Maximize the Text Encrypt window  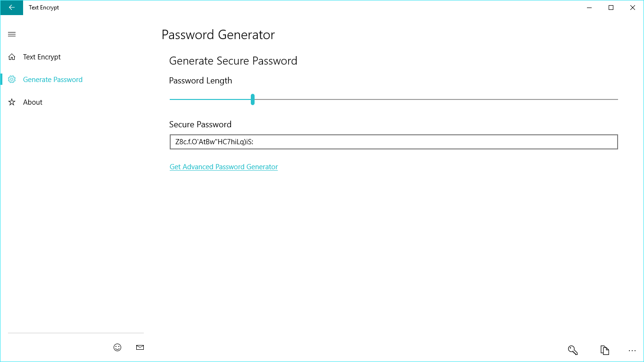click(611, 8)
